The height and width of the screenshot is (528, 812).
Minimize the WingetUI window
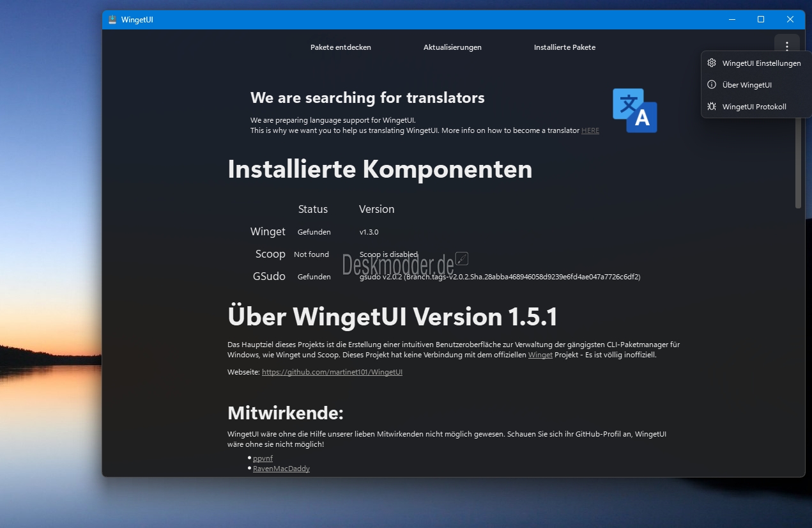coord(732,20)
